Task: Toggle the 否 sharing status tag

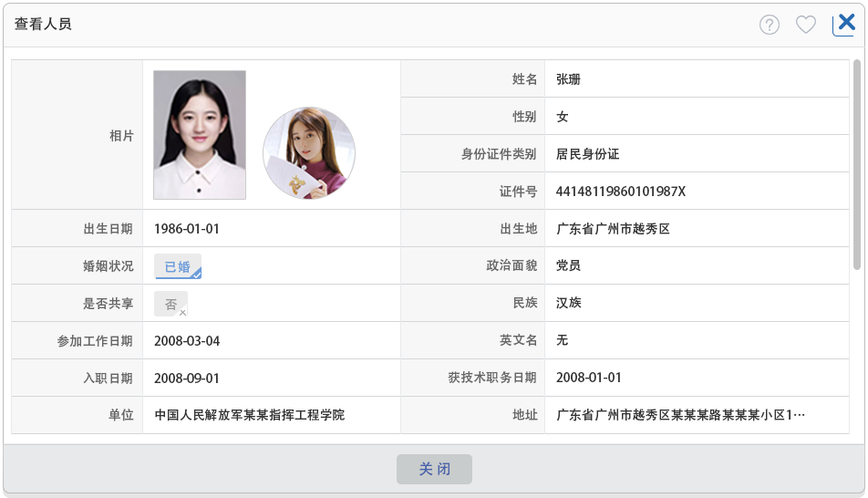Action: [x=170, y=304]
